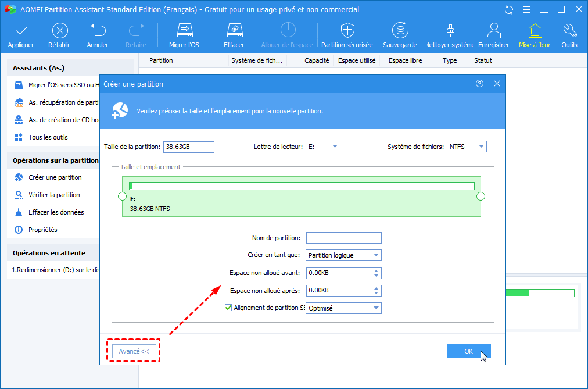
Task: Open As. récupération de partition wizard
Action: (x=56, y=102)
